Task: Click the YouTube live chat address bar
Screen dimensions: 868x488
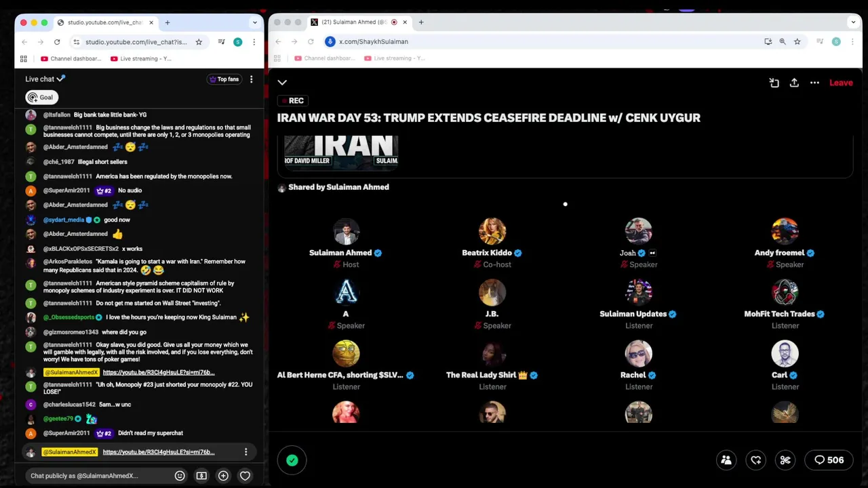Action: coord(136,42)
